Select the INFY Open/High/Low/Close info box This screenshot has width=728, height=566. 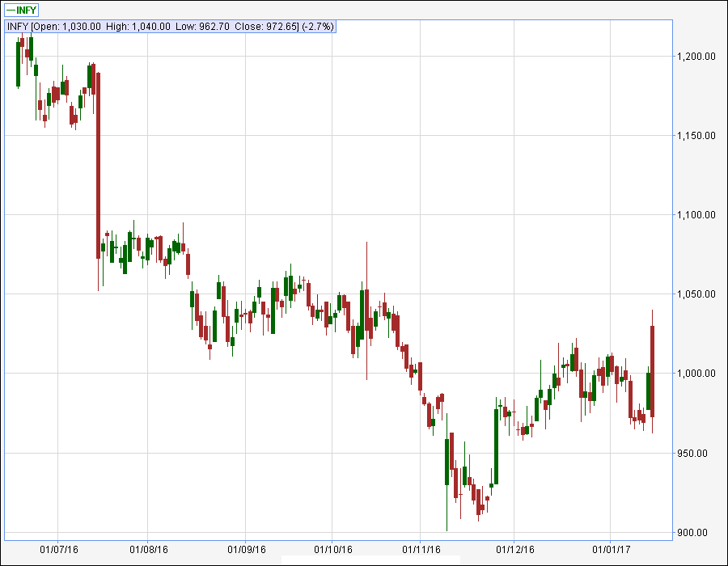[170, 27]
